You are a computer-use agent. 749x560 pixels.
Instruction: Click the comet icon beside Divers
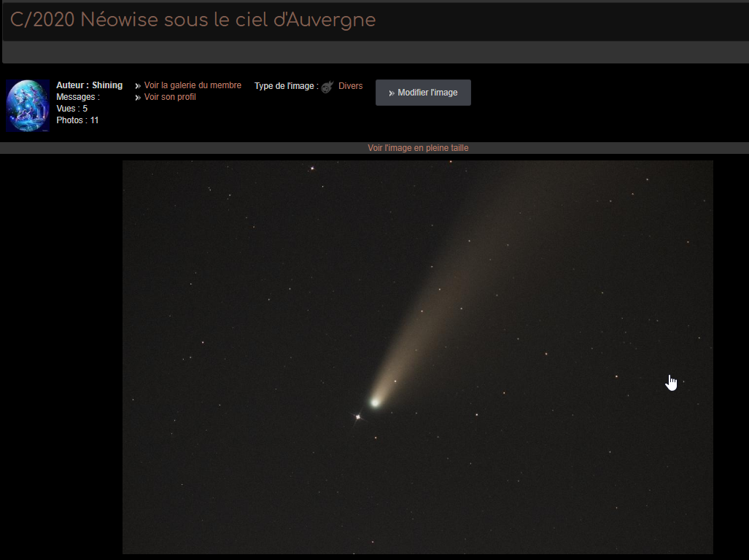(327, 87)
